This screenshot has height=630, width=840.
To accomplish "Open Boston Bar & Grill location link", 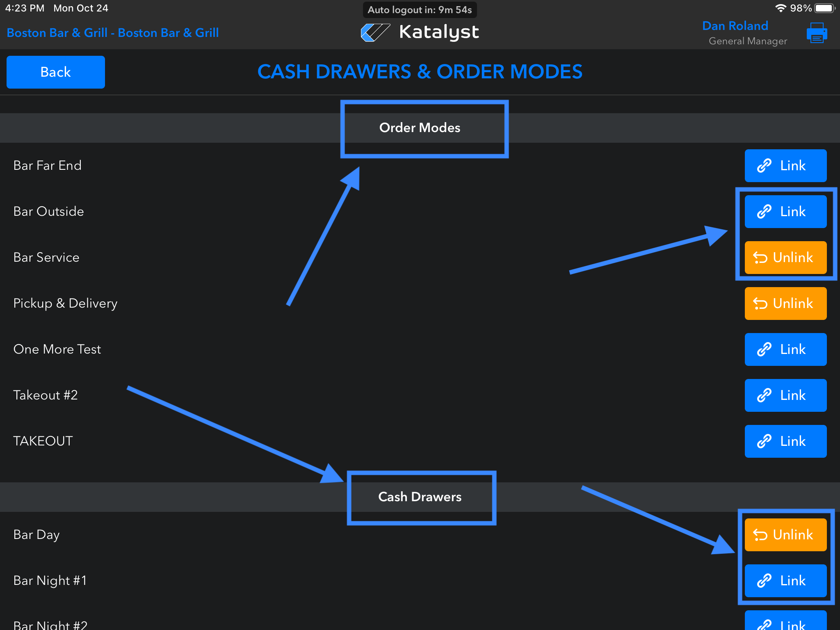I will pos(113,33).
